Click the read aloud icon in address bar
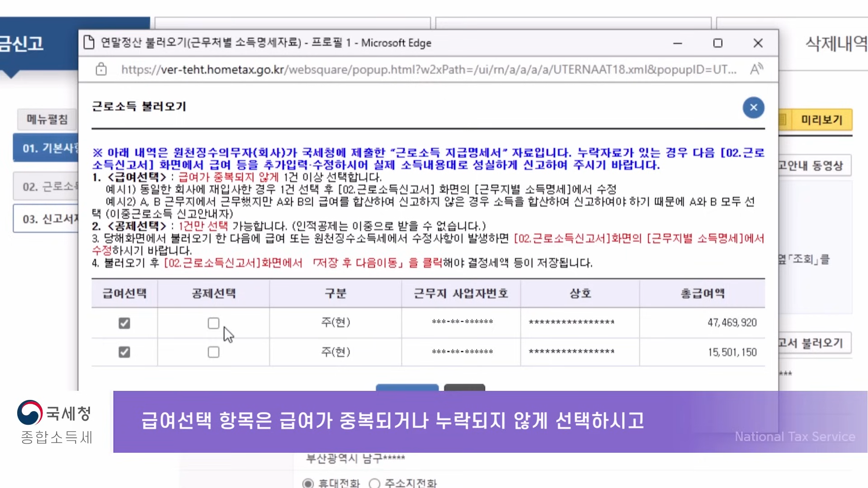This screenshot has width=868, height=488. 756,69
